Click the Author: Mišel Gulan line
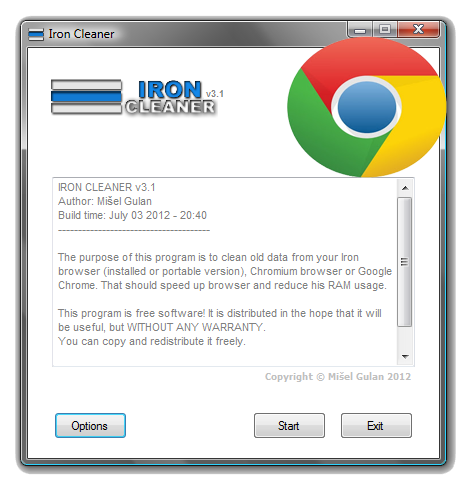 tap(105, 201)
